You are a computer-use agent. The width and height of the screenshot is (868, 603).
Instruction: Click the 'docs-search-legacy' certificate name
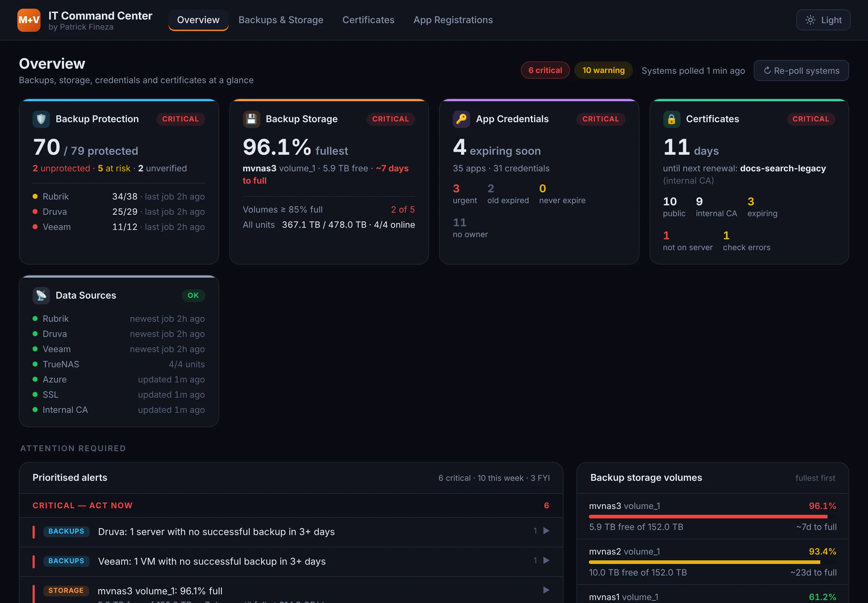pos(783,168)
